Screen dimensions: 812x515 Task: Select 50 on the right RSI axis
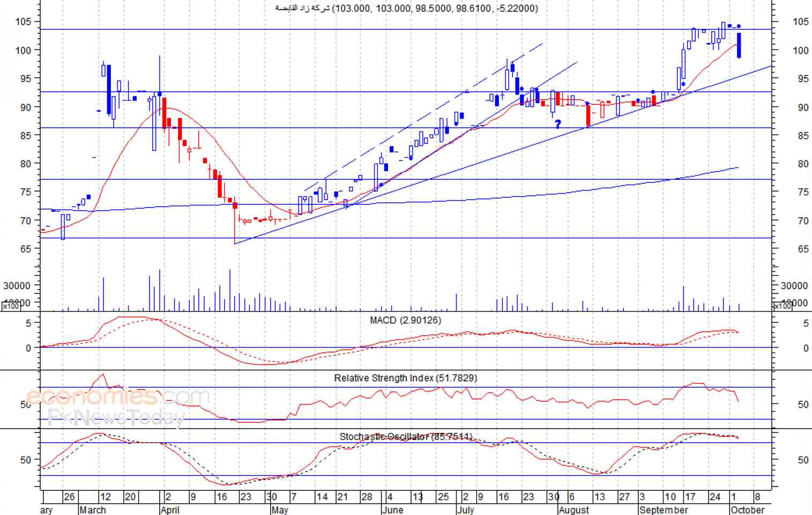803,404
